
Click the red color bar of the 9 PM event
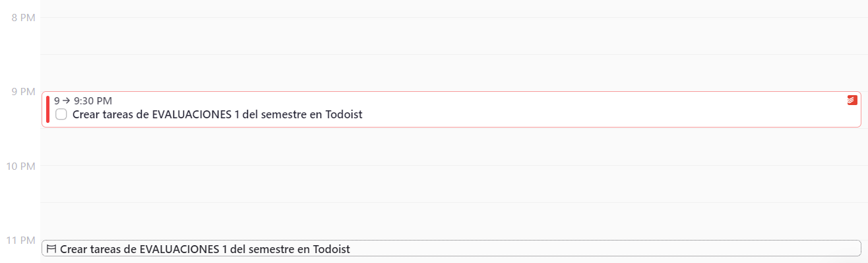tap(47, 109)
